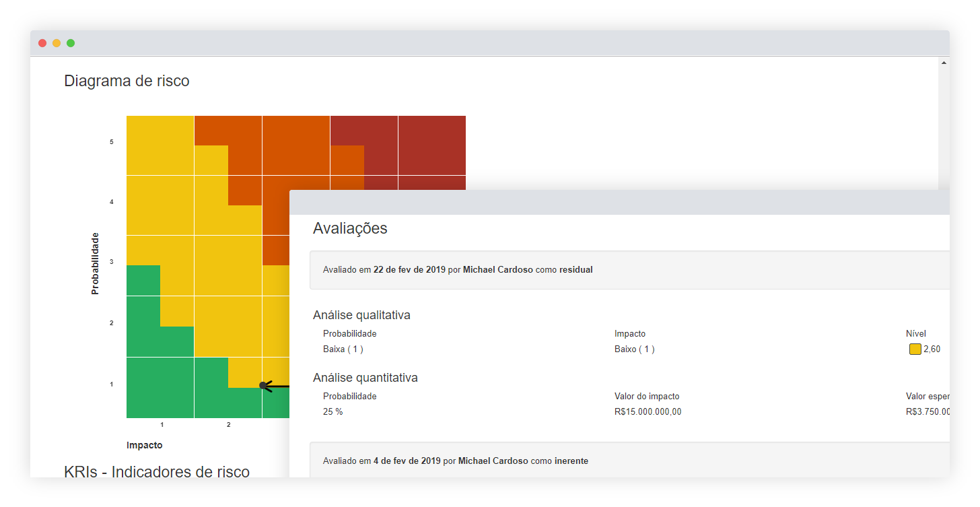The width and height of the screenshot is (980, 507).
Task: Select the green cell at impact 1, probability 1
Action: (x=160, y=387)
